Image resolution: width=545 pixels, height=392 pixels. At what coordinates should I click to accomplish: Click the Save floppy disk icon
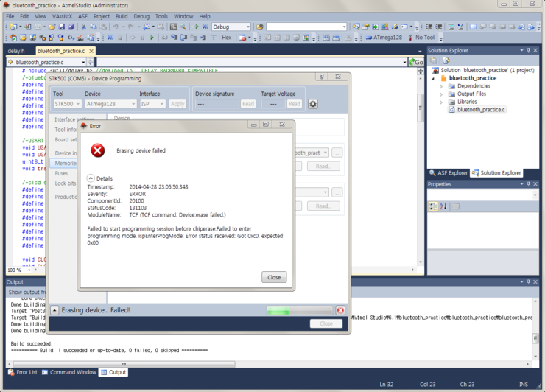coord(62,27)
